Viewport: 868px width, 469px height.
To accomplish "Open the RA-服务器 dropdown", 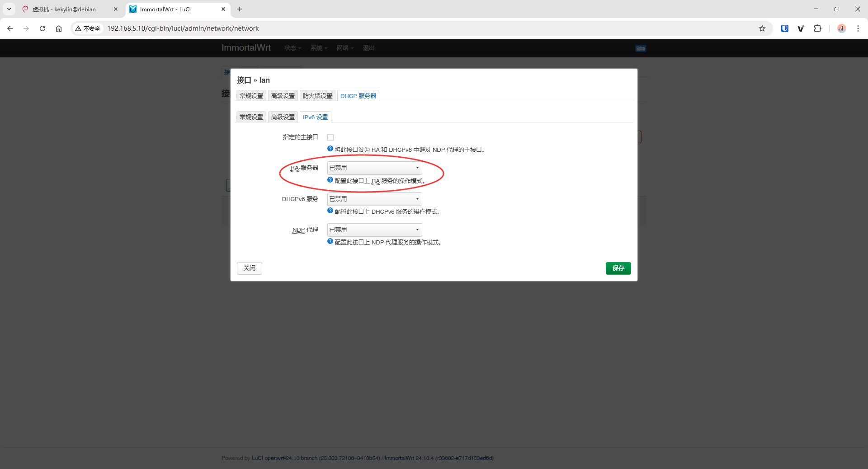I will point(374,168).
